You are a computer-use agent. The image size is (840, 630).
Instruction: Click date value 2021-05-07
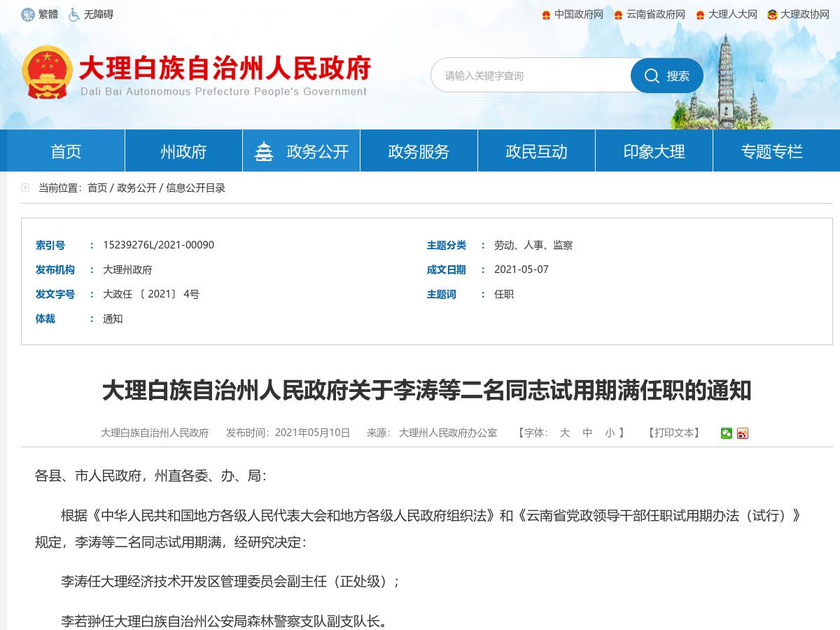click(x=521, y=269)
